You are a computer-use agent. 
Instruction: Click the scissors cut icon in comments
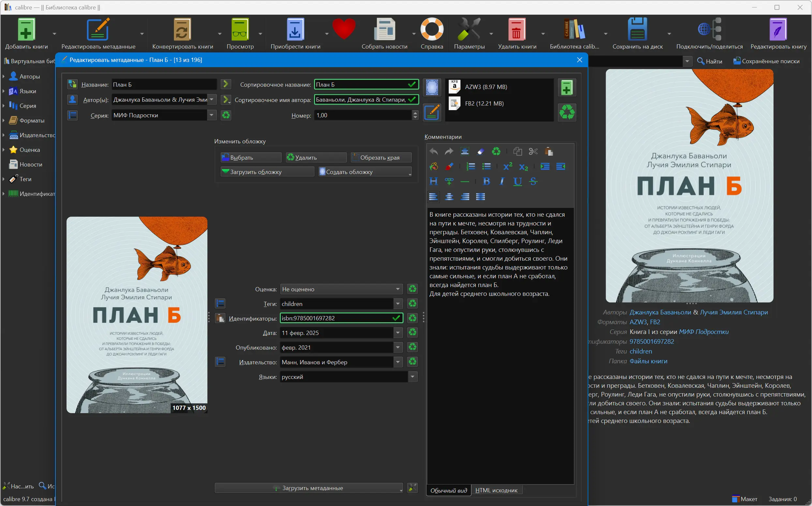(x=533, y=152)
